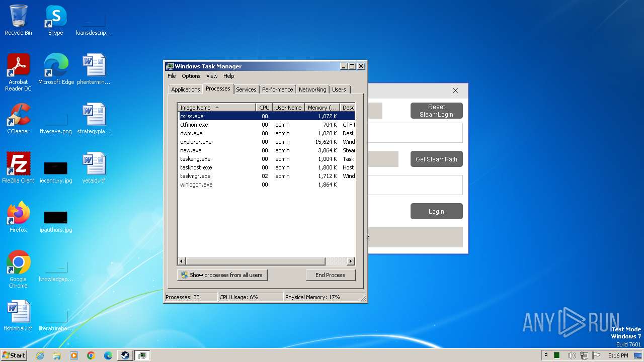Switch to the Applications tab
Screen dimensions: 644x362
click(x=186, y=89)
